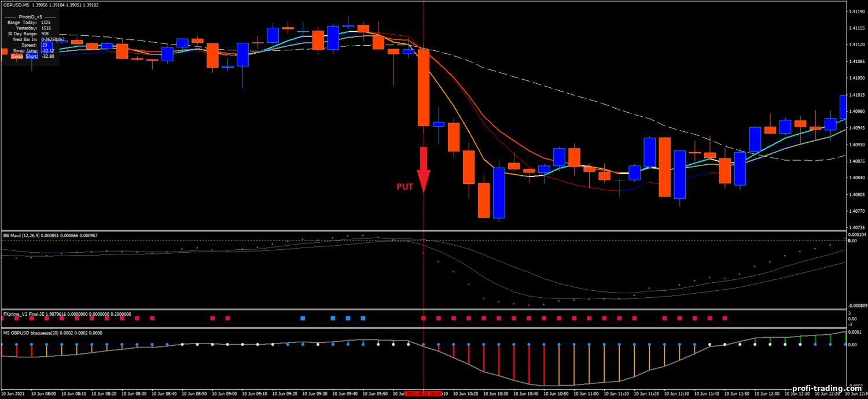Screen dimensions: 868x399
Task: Click the red PUT signal label
Action: point(404,187)
